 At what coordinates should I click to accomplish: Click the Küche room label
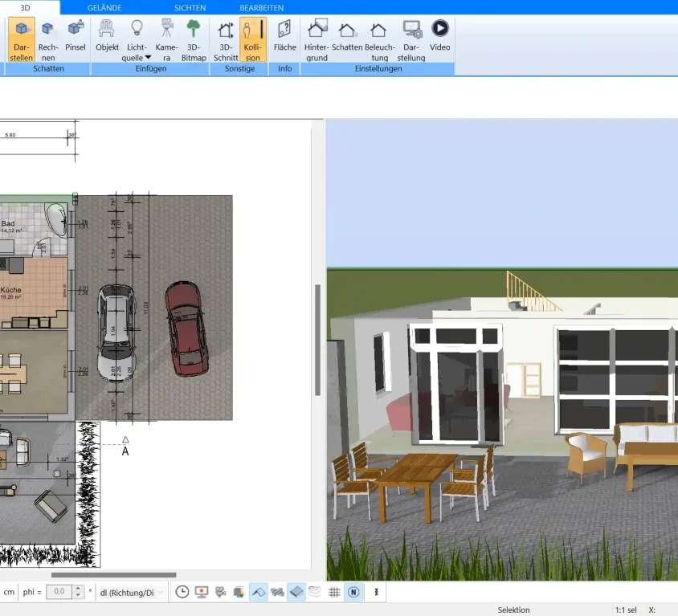click(10, 290)
